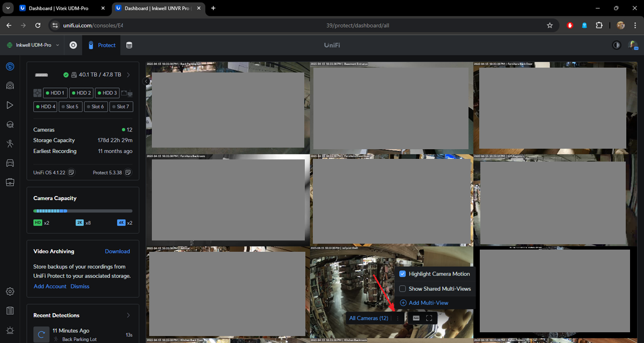Click Add Account link
This screenshot has height=343, width=644.
[x=50, y=287]
